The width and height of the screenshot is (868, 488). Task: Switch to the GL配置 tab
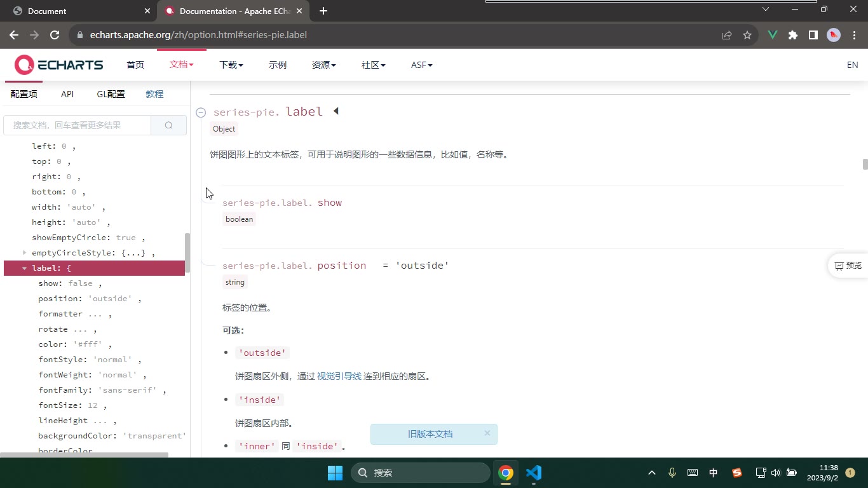(x=111, y=94)
